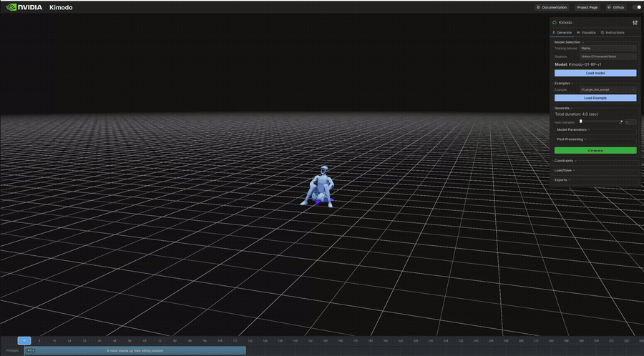Viewport: 644px width, 356px height.
Task: Click frame 120 on the timeline ruler
Action: [250, 341]
